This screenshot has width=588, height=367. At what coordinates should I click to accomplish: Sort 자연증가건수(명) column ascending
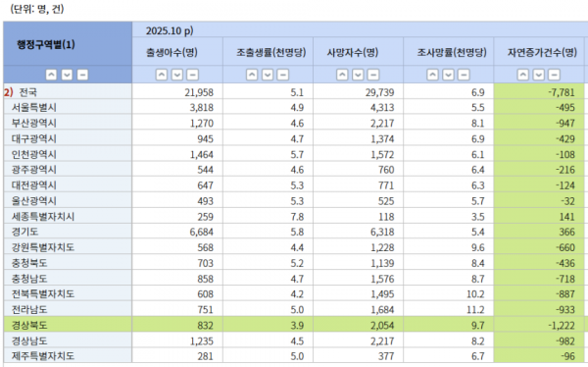click(522, 75)
